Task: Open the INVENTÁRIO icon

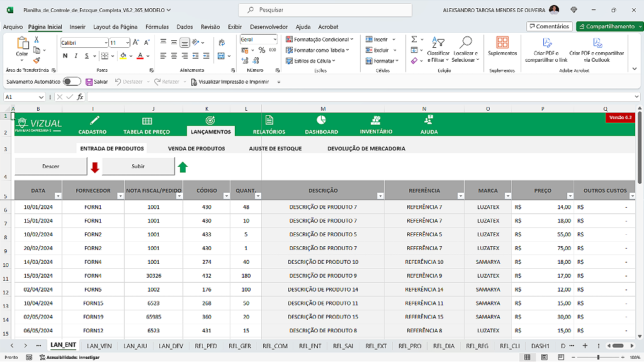Action: click(x=376, y=120)
